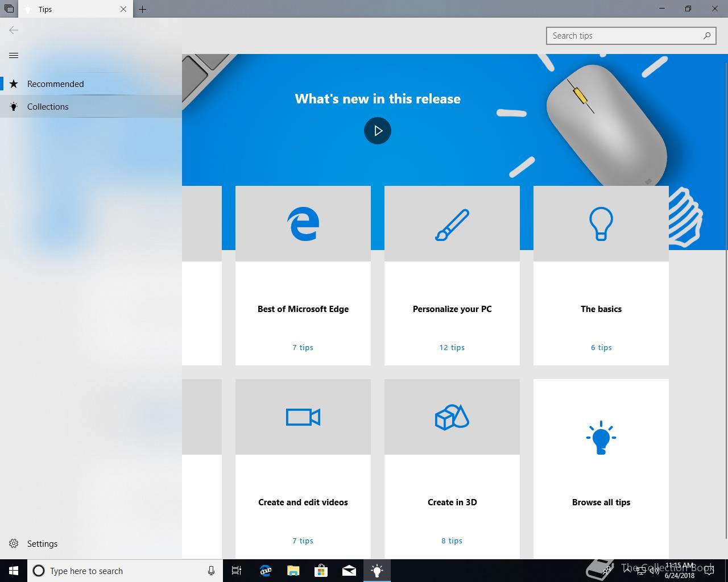Open Task View on the taskbar
The height and width of the screenshot is (582, 728).
click(237, 571)
